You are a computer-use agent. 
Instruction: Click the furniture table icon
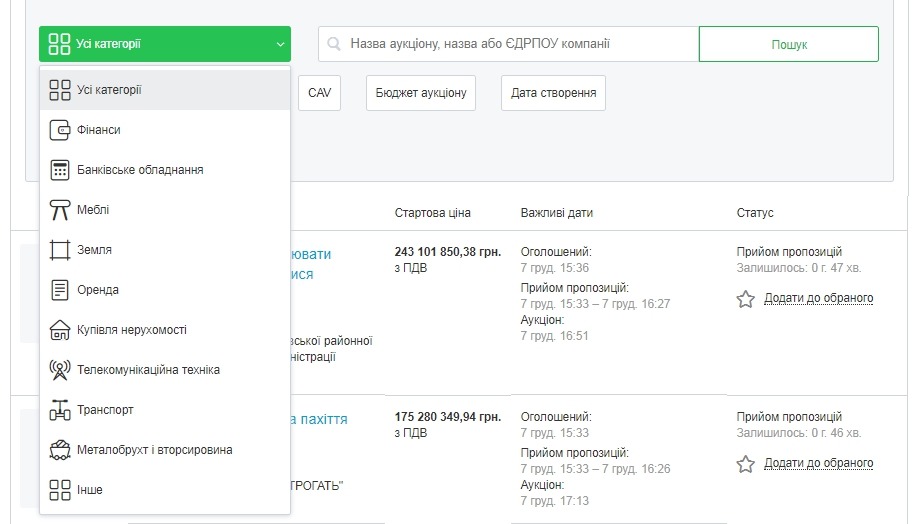click(x=60, y=210)
